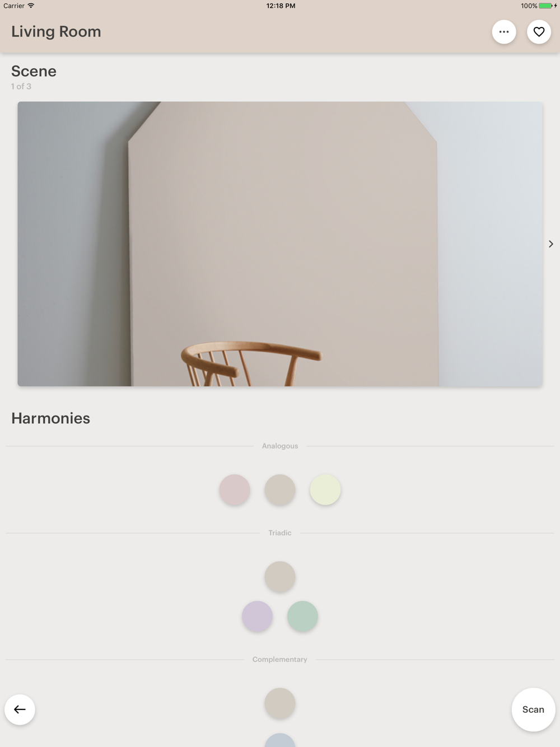
Task: Tap the battery indicator in status bar
Action: [x=545, y=6]
